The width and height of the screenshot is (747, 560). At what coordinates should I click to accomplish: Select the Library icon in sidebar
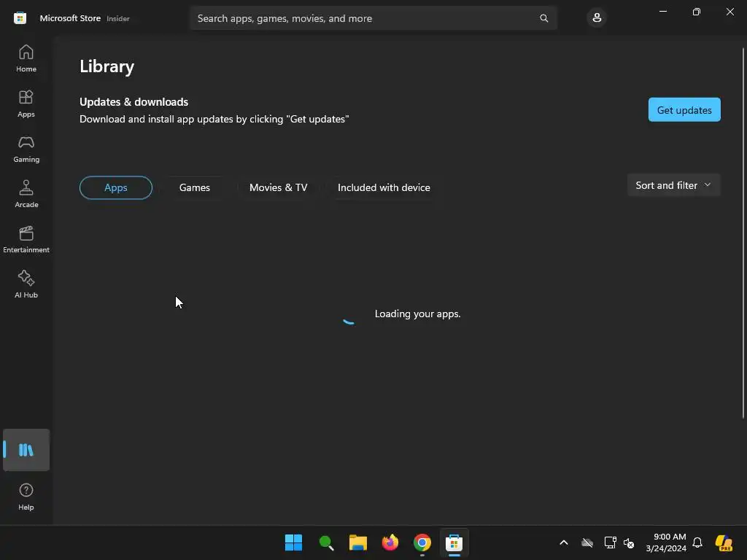click(26, 450)
